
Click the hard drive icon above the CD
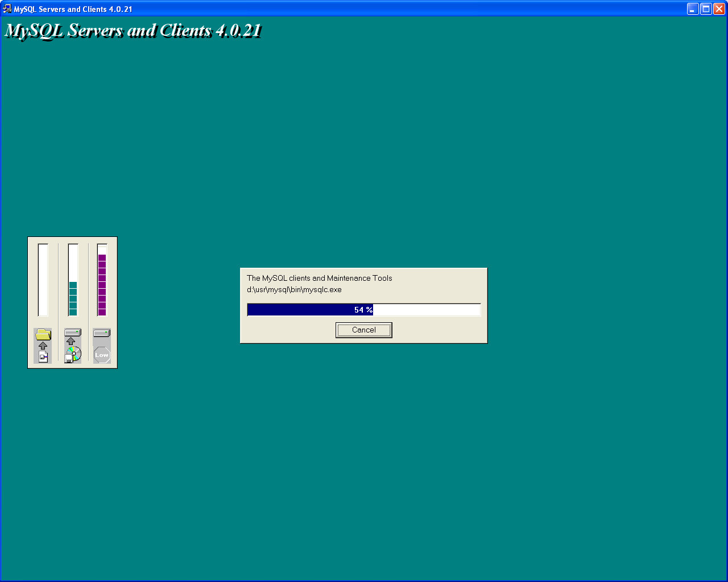(73, 332)
